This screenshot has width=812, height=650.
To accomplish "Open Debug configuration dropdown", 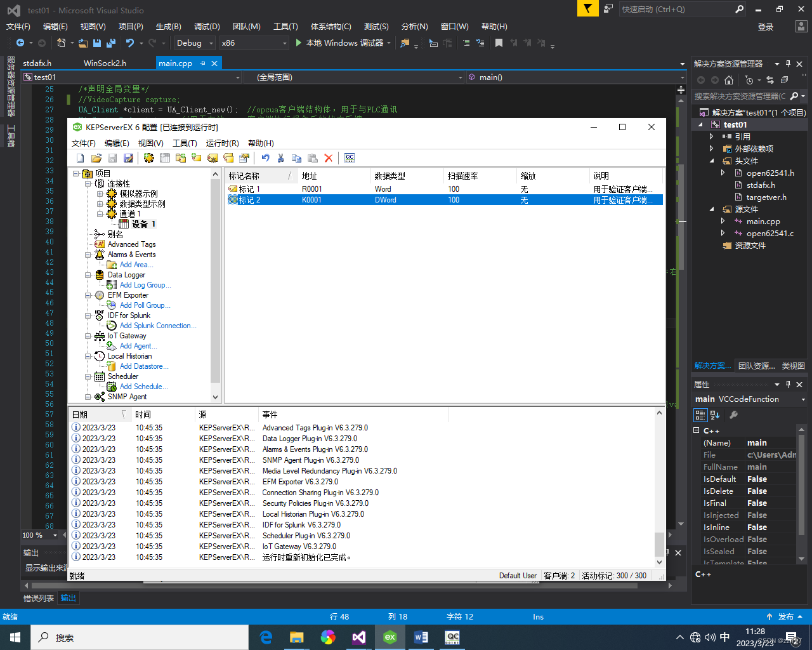I will tap(195, 43).
